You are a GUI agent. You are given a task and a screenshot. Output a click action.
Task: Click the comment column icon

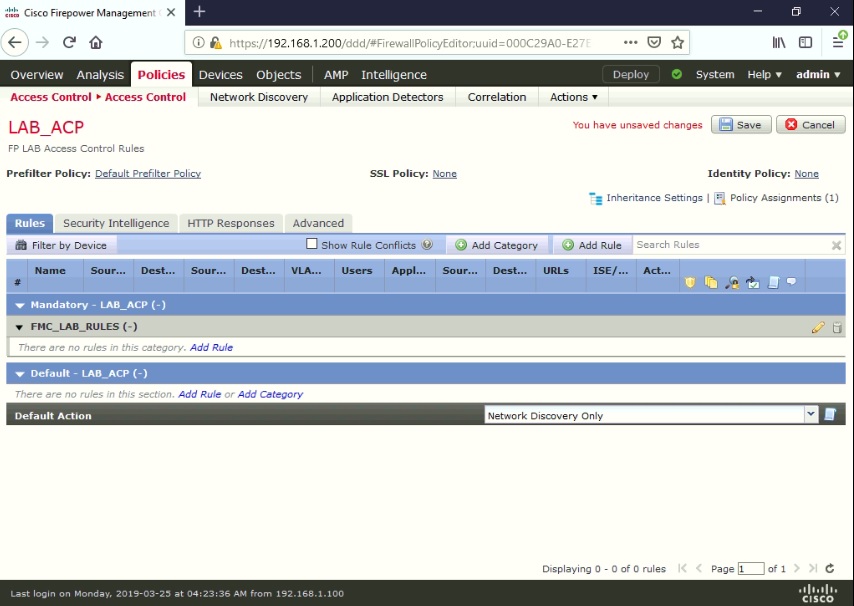pos(790,282)
